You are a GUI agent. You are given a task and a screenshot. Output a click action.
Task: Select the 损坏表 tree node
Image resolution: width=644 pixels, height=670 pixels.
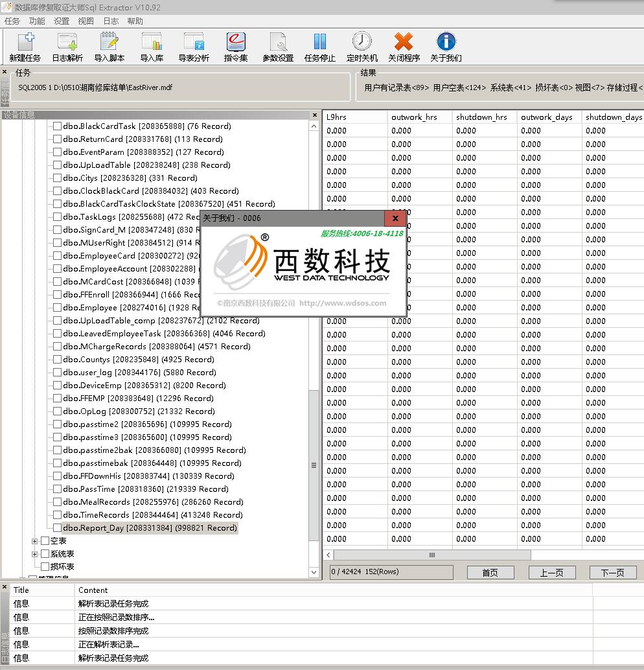point(62,566)
